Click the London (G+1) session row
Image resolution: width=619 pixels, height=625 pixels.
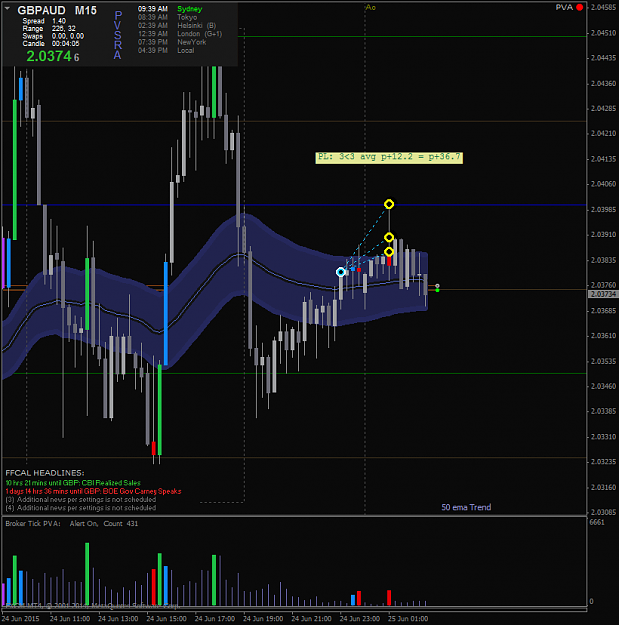pyautogui.click(x=180, y=34)
